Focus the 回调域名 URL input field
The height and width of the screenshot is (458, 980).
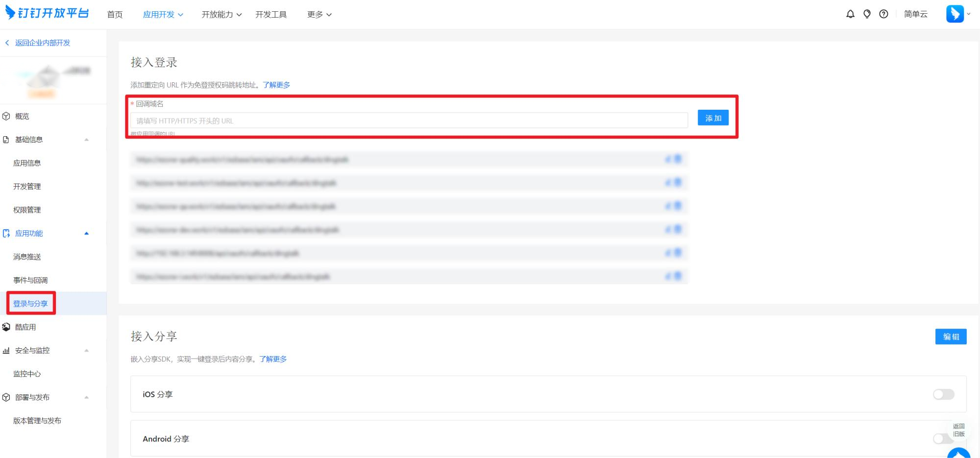click(x=409, y=121)
